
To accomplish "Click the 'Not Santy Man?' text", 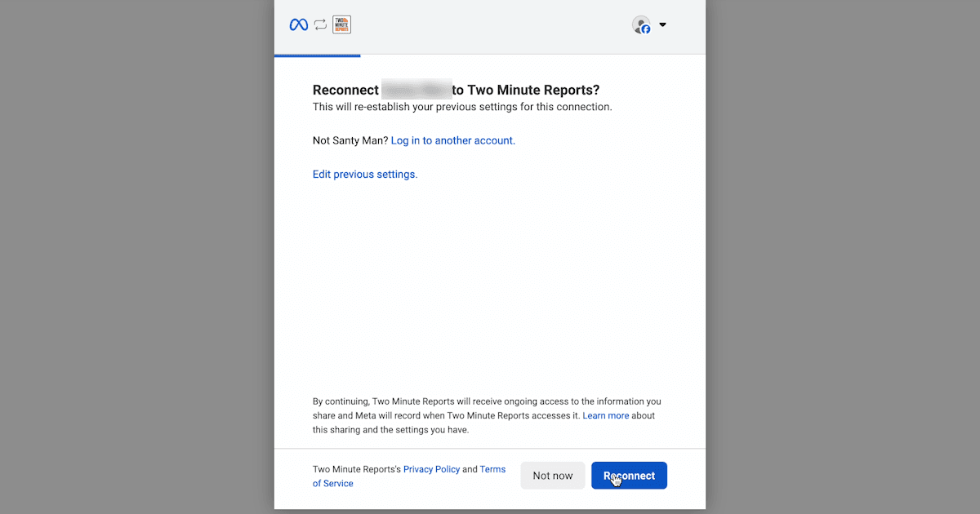I will pyautogui.click(x=350, y=140).
